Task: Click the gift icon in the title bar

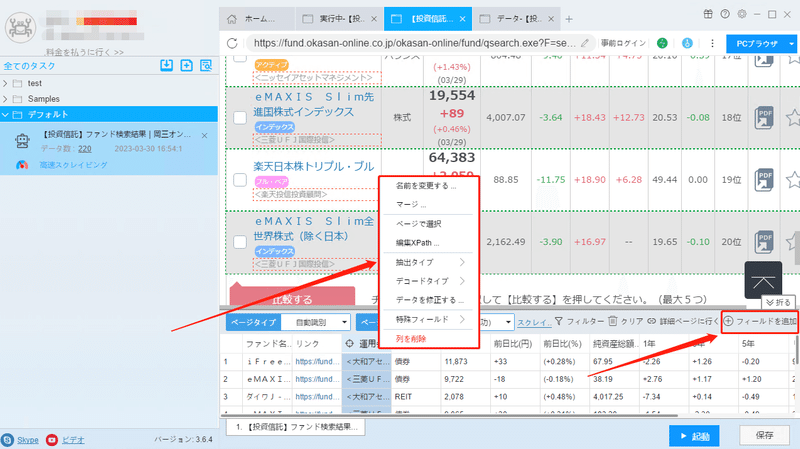Action: [x=708, y=14]
